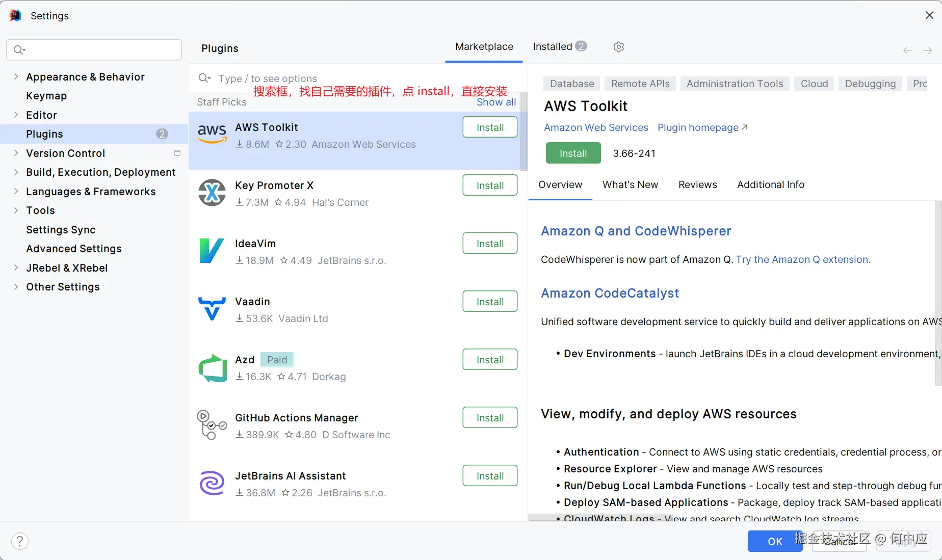Open the Overview tab

coord(560,184)
